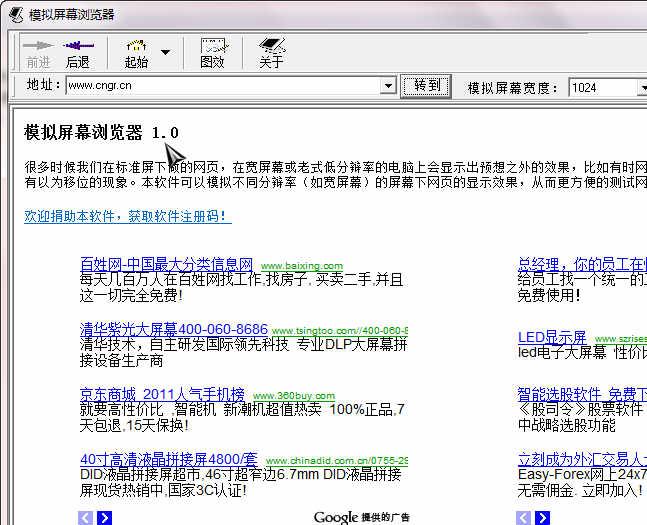Click the right ad block's next arrow
The height and width of the screenshot is (525, 647).
point(543,517)
